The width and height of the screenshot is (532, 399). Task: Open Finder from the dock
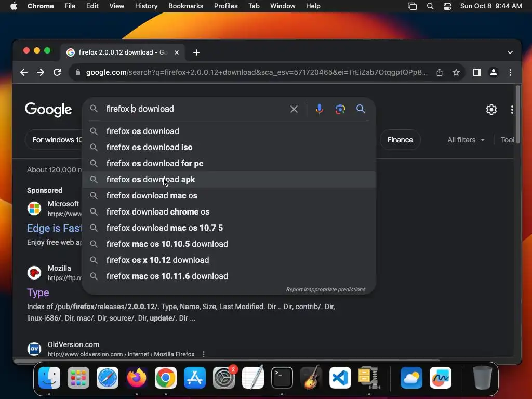tap(49, 378)
